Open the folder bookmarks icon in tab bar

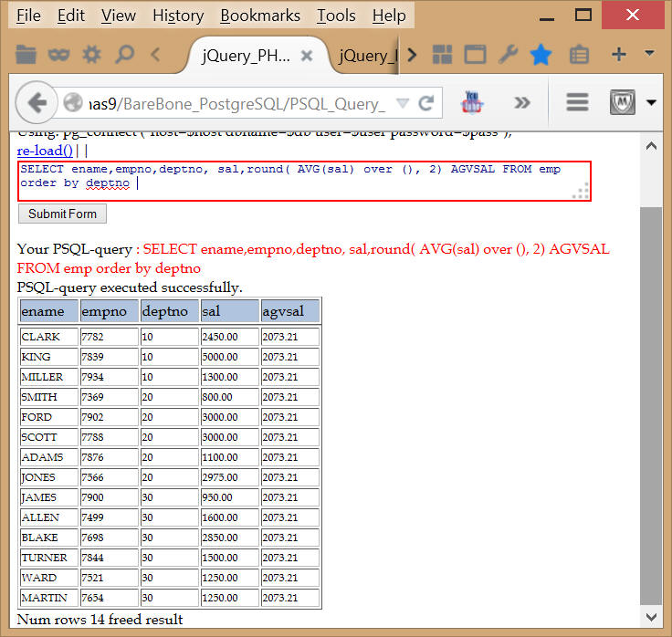tap(26, 55)
